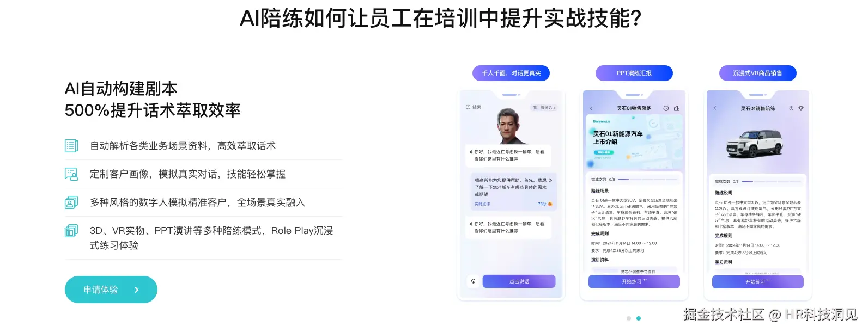868x332 pixels.
Task: Click the lightbulb hint icon beside 点击说话
Action: [473, 281]
